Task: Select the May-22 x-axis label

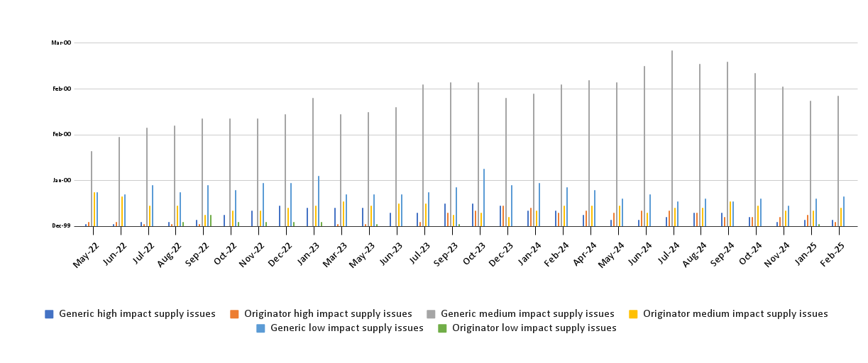Action: coord(84,255)
